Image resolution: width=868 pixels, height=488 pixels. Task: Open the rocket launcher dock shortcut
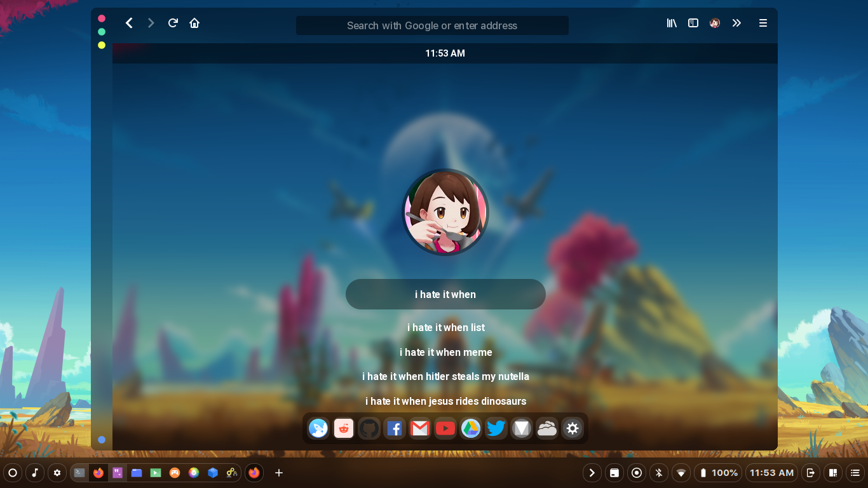[x=318, y=428]
